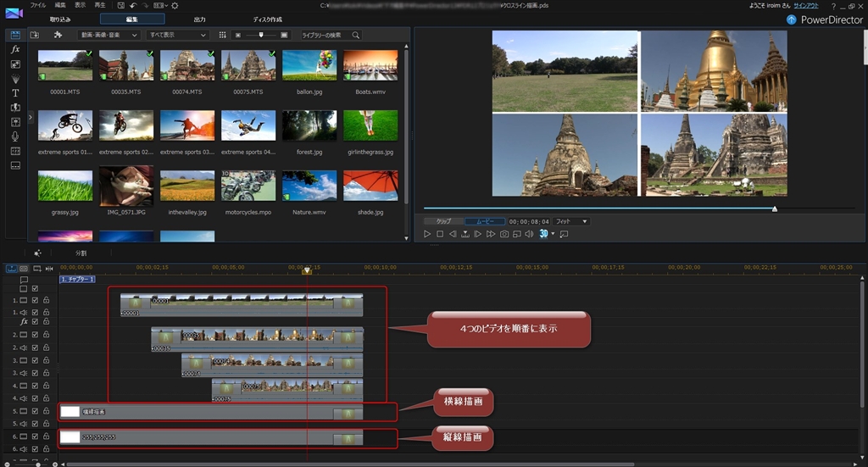Select the storyboard view icon
Viewport: 868px width, 467px height.
[x=24, y=269]
